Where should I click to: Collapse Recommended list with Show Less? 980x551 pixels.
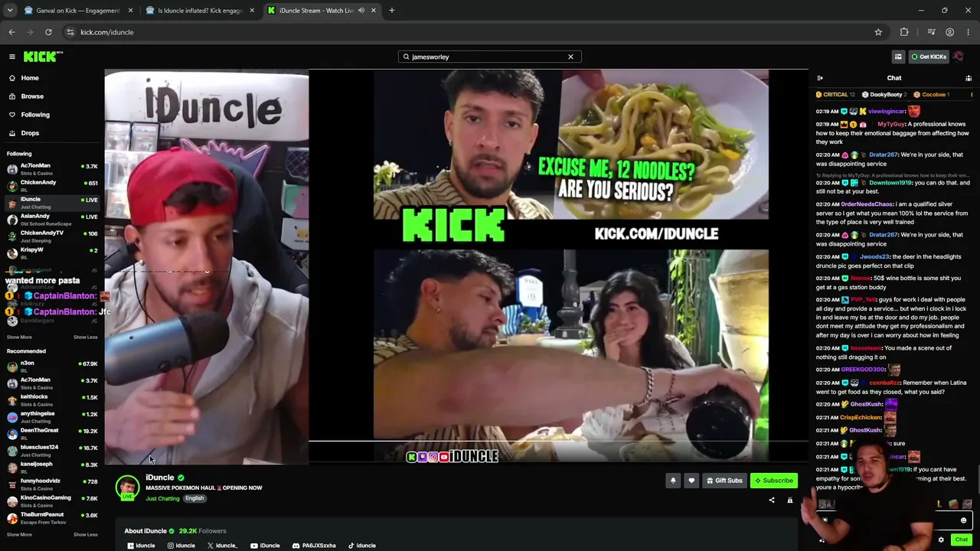(85, 534)
